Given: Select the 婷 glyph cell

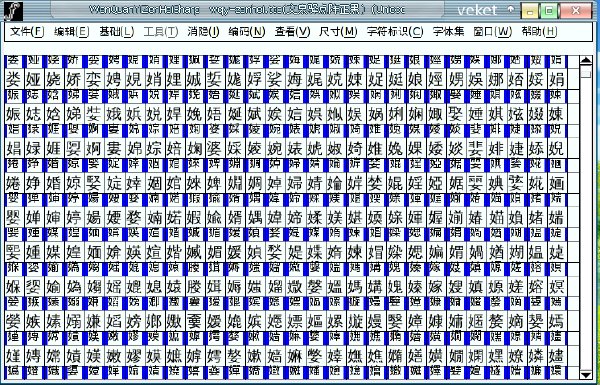Looking at the screenshot, I should click(x=73, y=218).
